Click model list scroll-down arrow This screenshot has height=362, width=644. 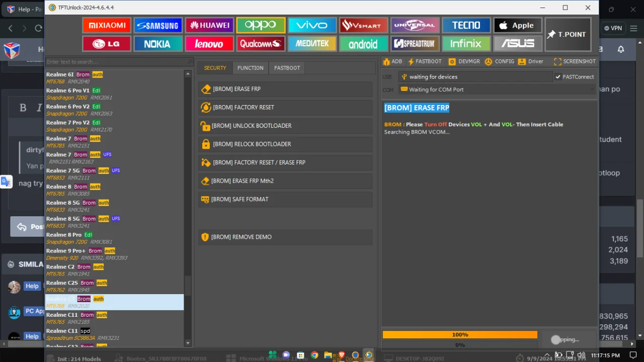[x=188, y=343]
